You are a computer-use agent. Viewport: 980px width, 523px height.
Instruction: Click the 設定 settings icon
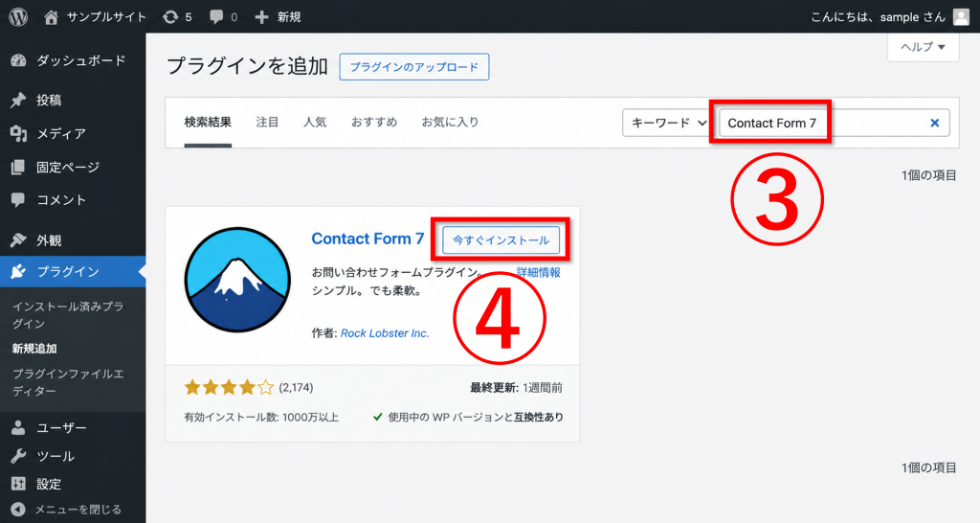[x=19, y=484]
